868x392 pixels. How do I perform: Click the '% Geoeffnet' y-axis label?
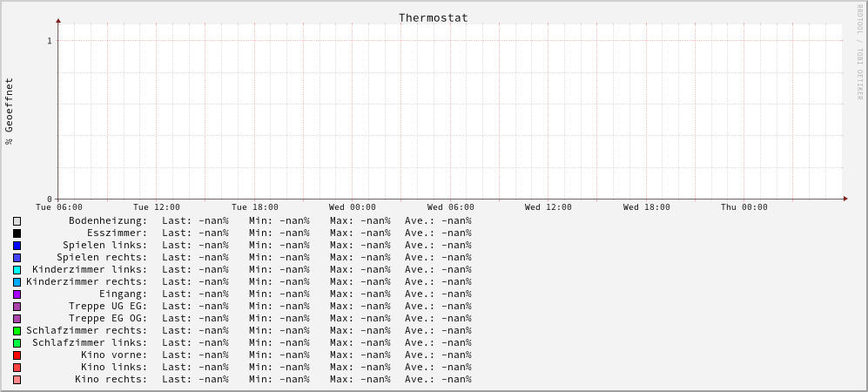[10, 111]
